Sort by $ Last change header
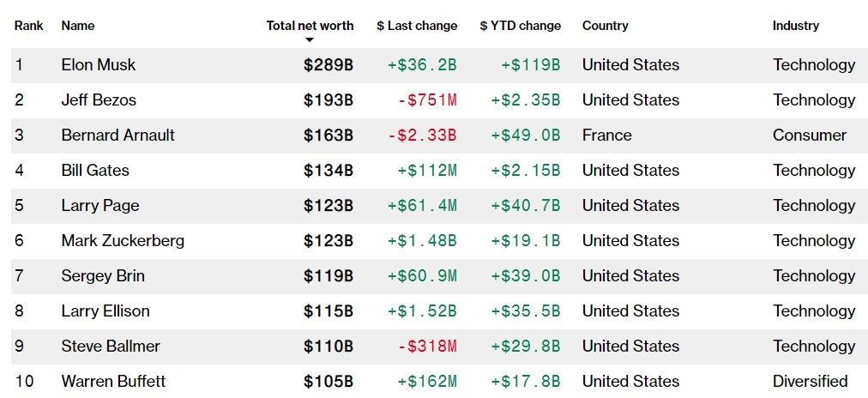This screenshot has width=868, height=398. click(x=417, y=26)
